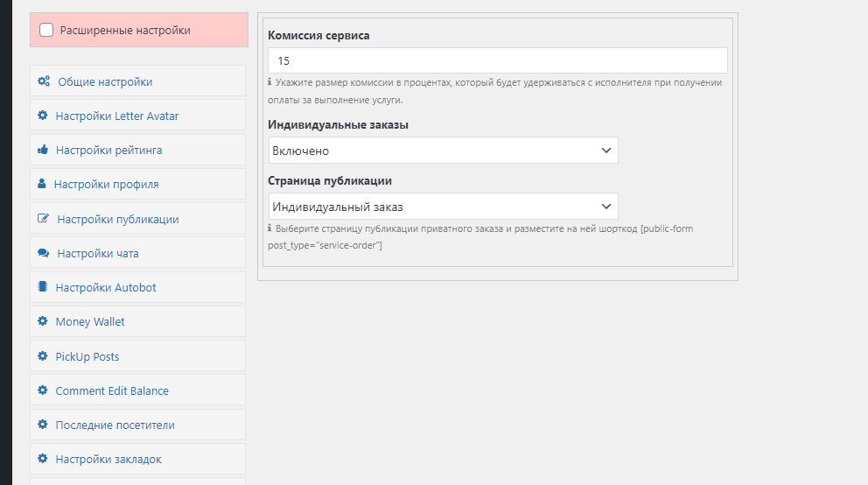Image resolution: width=868 pixels, height=485 pixels.
Task: Open the Индивидуальные заказы dropdown
Action: [x=443, y=151]
